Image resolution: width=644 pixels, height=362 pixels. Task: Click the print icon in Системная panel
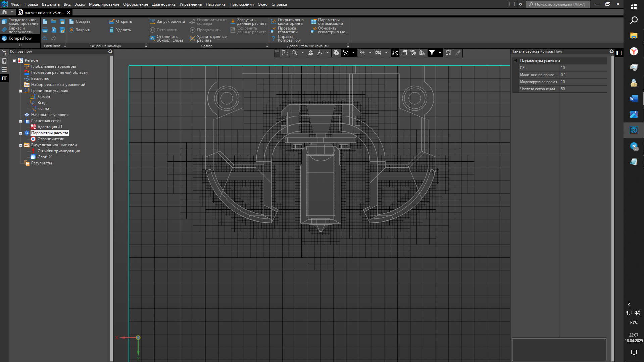[x=45, y=30]
